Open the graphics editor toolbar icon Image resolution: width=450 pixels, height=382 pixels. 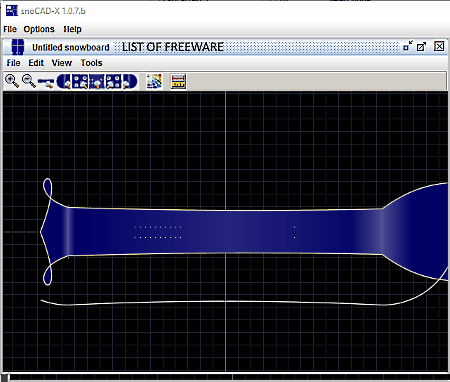[x=154, y=81]
